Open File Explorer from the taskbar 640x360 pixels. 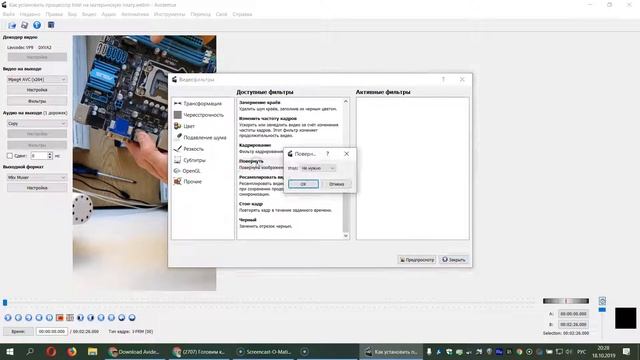coord(93,351)
